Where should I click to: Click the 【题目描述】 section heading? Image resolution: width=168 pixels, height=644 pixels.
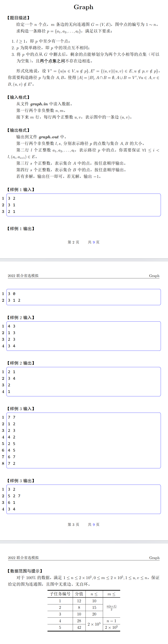(x=19, y=18)
